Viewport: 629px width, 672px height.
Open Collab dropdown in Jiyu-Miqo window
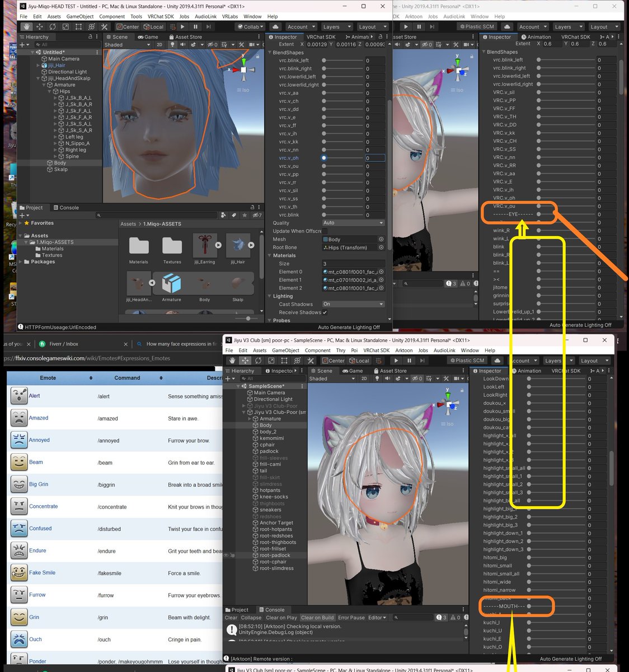[251, 26]
